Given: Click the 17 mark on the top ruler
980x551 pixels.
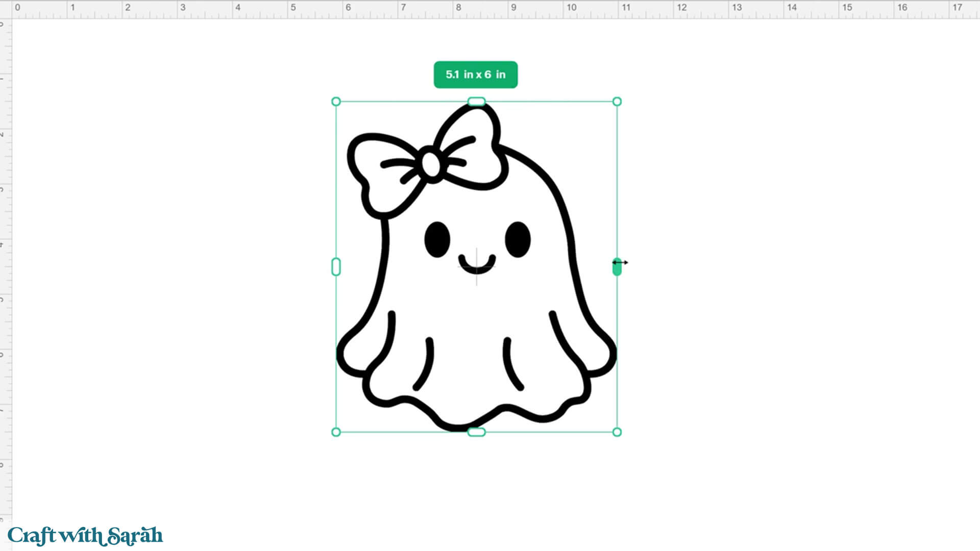Looking at the screenshot, I should point(957,8).
